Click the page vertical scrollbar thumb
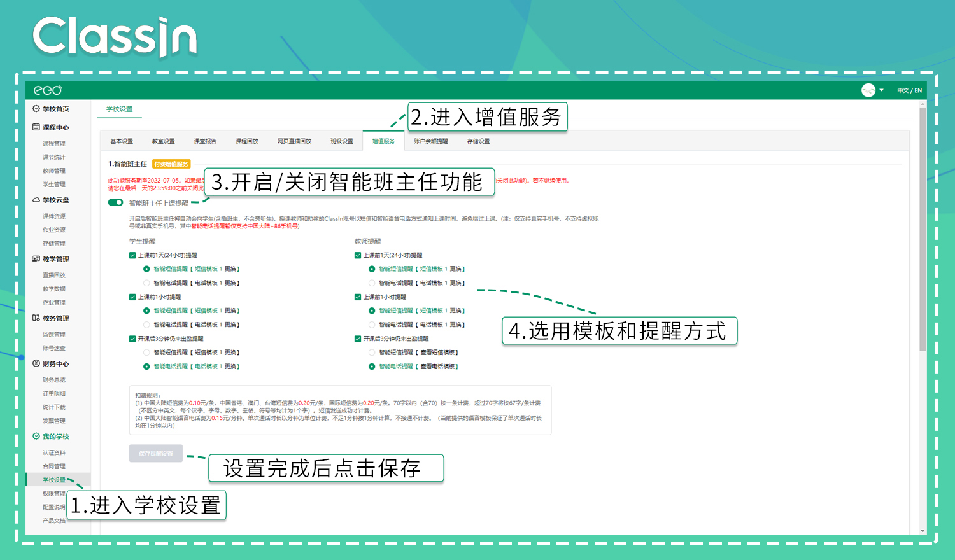This screenshot has height=560, width=955. click(923, 229)
